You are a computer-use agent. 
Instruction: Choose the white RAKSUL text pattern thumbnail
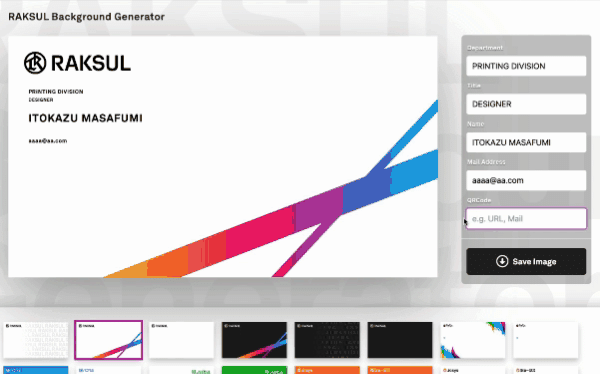(x=36, y=340)
